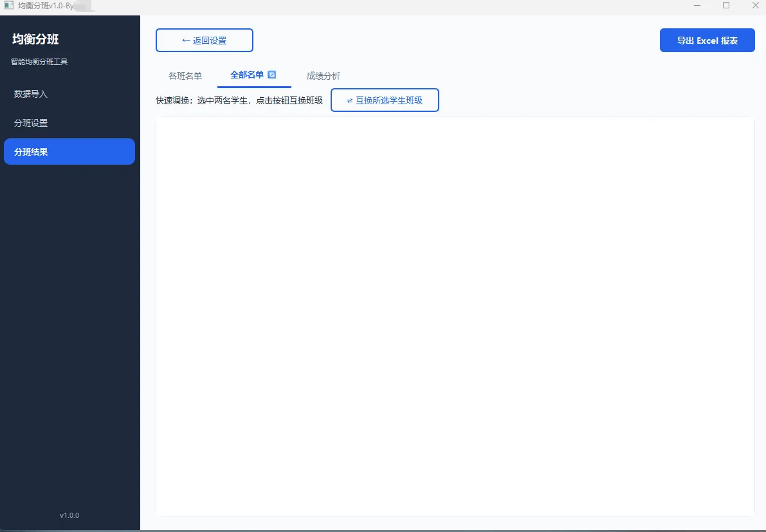Click the refresh icon beside 全部名单
Image resolution: width=766 pixels, height=532 pixels.
272,75
